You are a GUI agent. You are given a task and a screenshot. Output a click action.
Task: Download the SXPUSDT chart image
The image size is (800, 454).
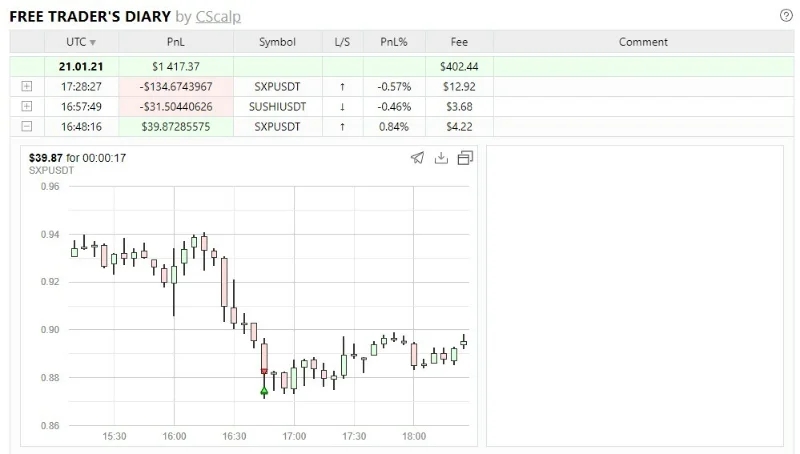pos(441,158)
